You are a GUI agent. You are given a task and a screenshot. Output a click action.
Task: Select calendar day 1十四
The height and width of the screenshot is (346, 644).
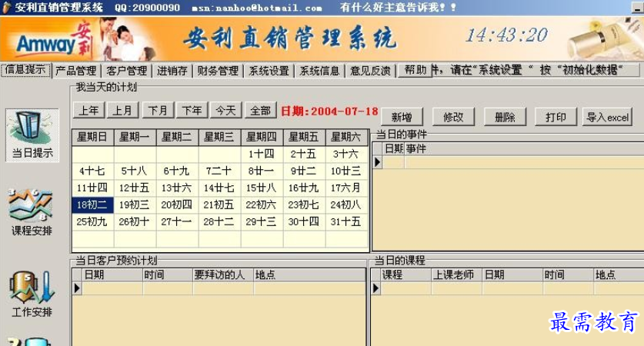(x=261, y=154)
